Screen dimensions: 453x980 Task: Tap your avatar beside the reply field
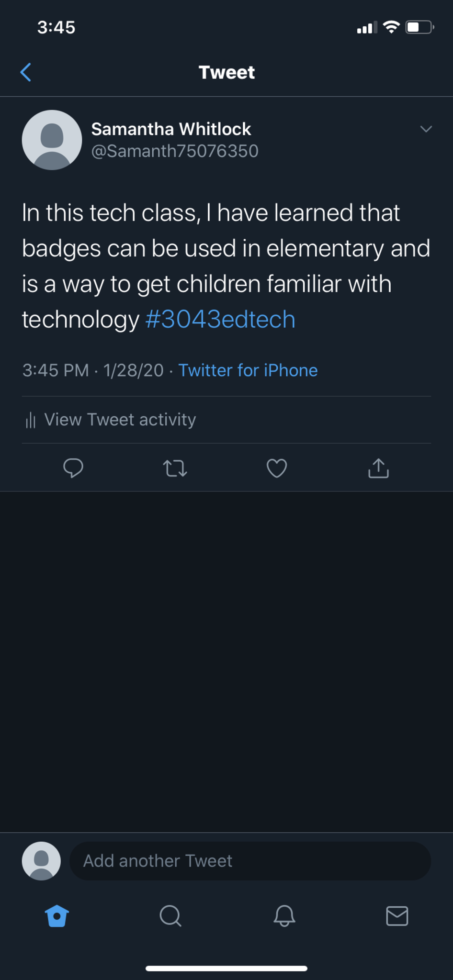(x=41, y=861)
